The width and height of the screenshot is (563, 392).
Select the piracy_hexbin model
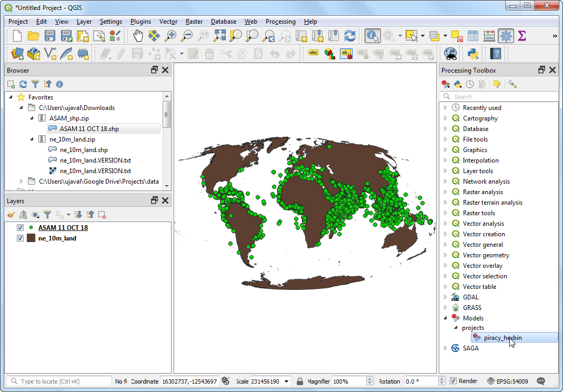click(x=502, y=338)
